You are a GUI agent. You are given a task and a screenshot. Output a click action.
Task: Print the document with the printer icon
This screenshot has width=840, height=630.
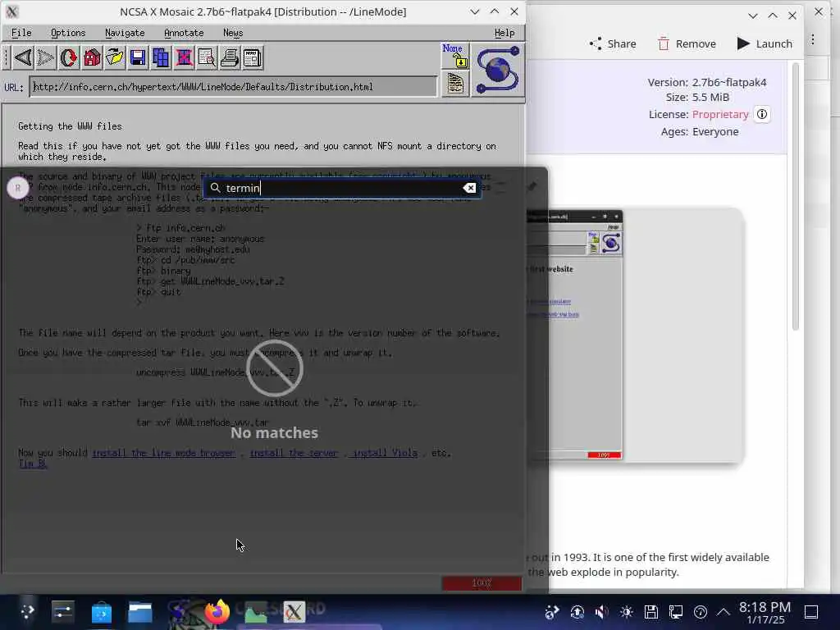point(230,57)
